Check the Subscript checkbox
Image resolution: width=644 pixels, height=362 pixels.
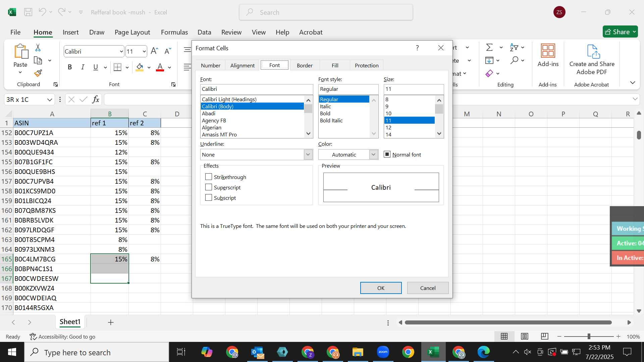(x=209, y=197)
